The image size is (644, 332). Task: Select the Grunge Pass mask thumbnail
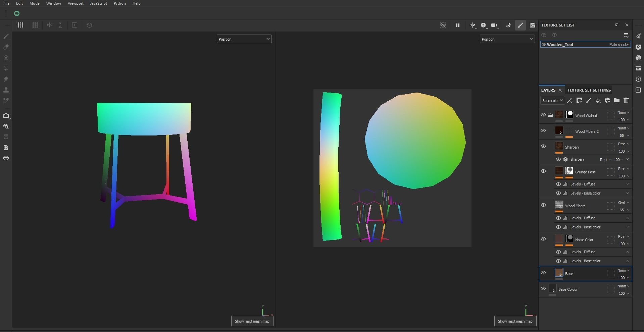click(x=569, y=171)
